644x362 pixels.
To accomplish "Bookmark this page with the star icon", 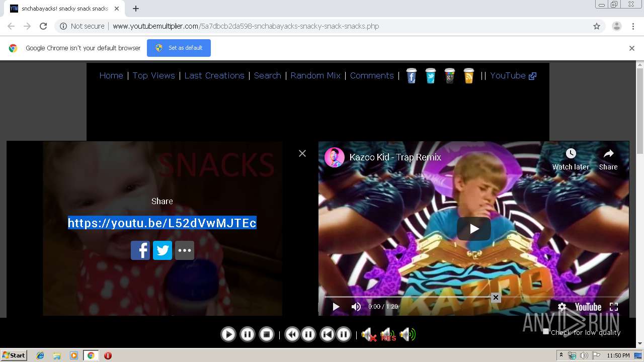I will click(597, 26).
